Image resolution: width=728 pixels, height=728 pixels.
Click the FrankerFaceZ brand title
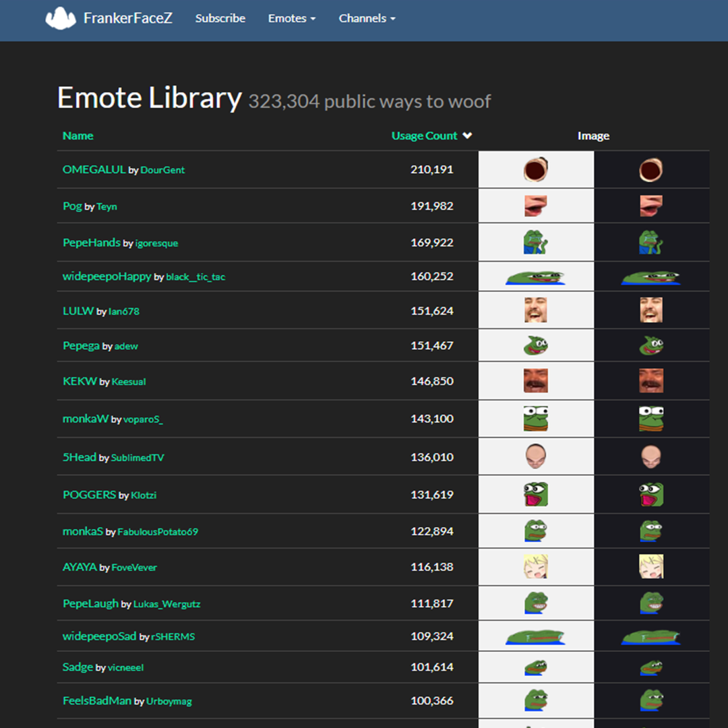pyautogui.click(x=127, y=18)
